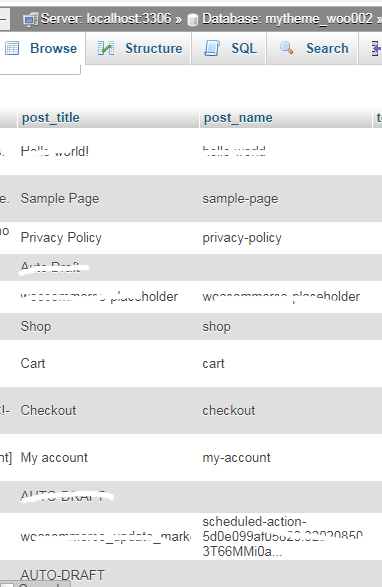Select the scheduled-action post_name cell
The width and height of the screenshot is (382, 587).
tap(286, 536)
